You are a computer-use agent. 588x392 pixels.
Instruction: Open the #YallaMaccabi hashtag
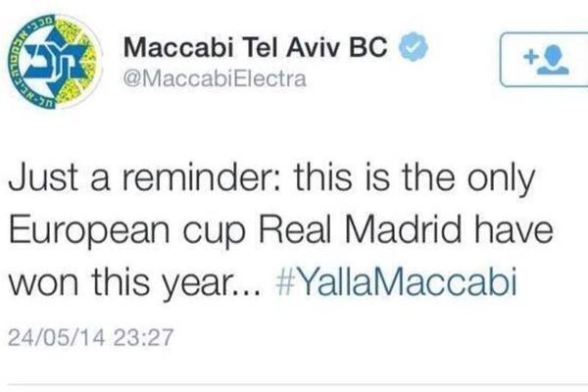click(x=396, y=281)
